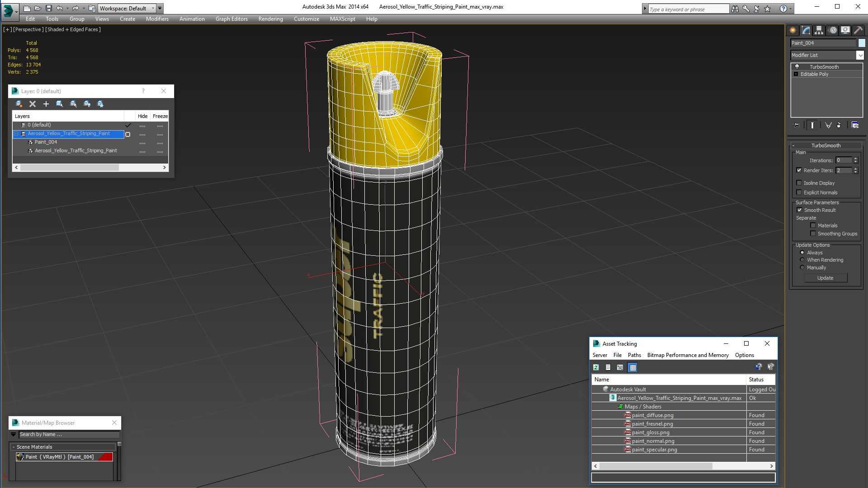Toggle the TurboSmooth lightbulb on or off

797,66
